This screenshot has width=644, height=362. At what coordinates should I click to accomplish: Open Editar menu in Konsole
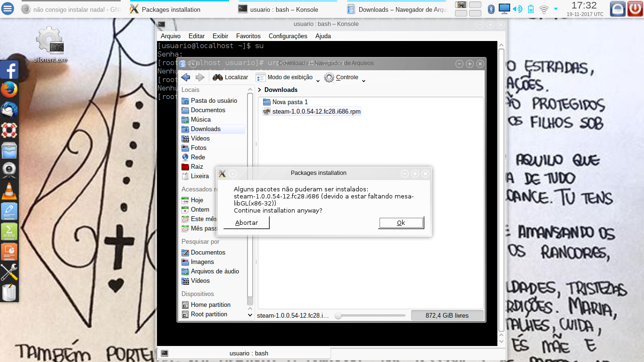point(197,36)
